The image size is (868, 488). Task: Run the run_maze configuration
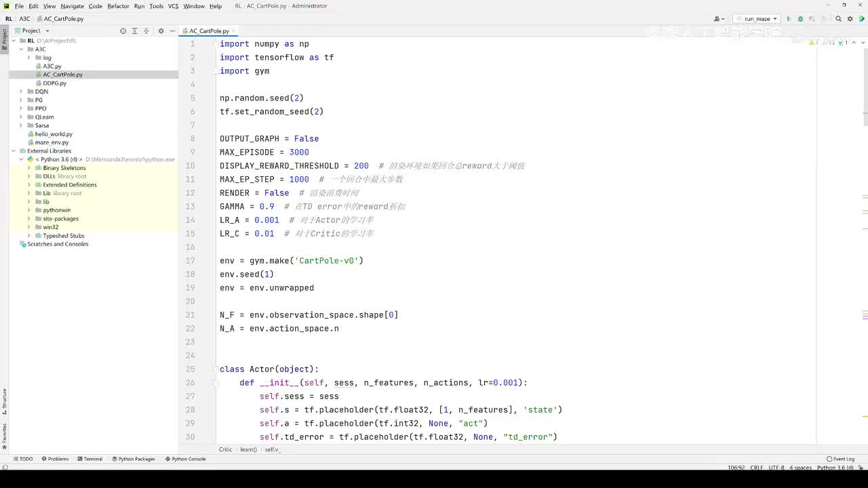789,19
